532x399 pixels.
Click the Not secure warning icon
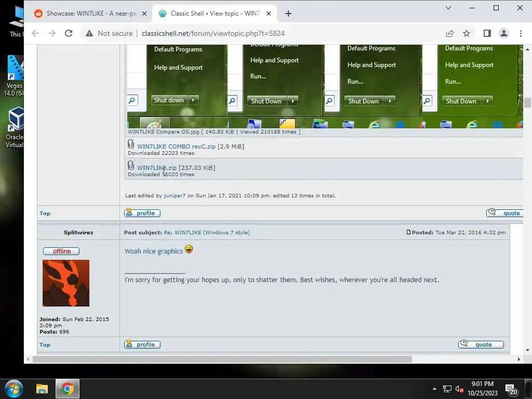point(89,33)
